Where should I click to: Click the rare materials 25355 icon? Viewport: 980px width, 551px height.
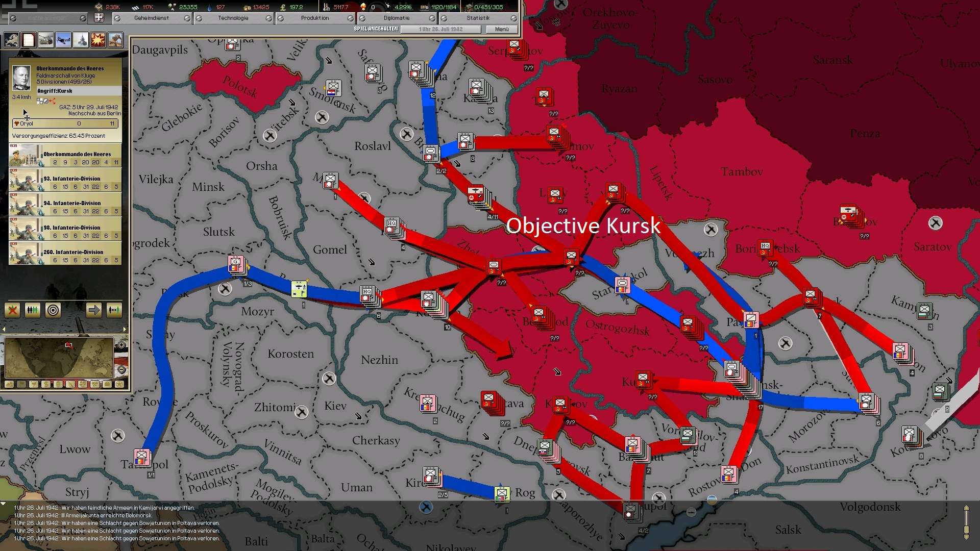[x=172, y=7]
